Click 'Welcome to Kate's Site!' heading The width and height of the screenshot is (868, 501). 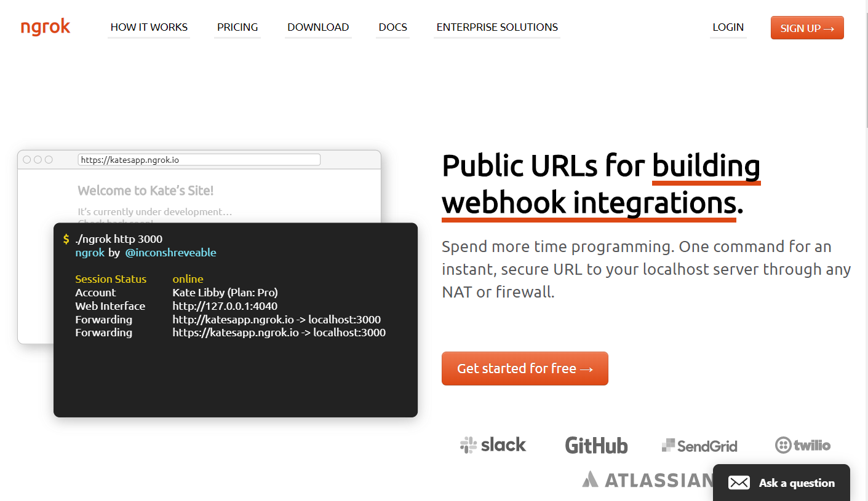coord(146,191)
